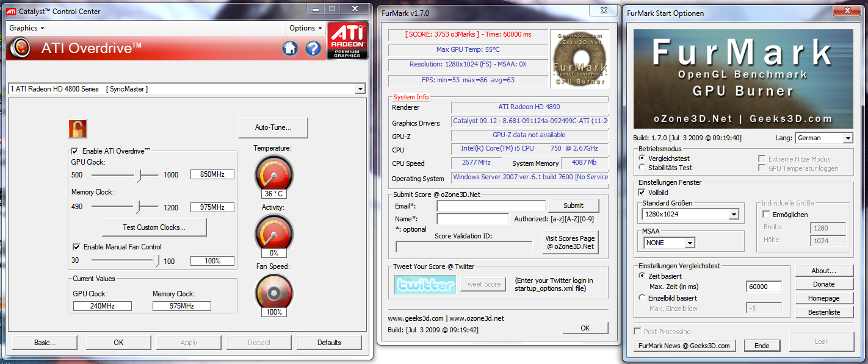Click the Defaults button

[329, 343]
